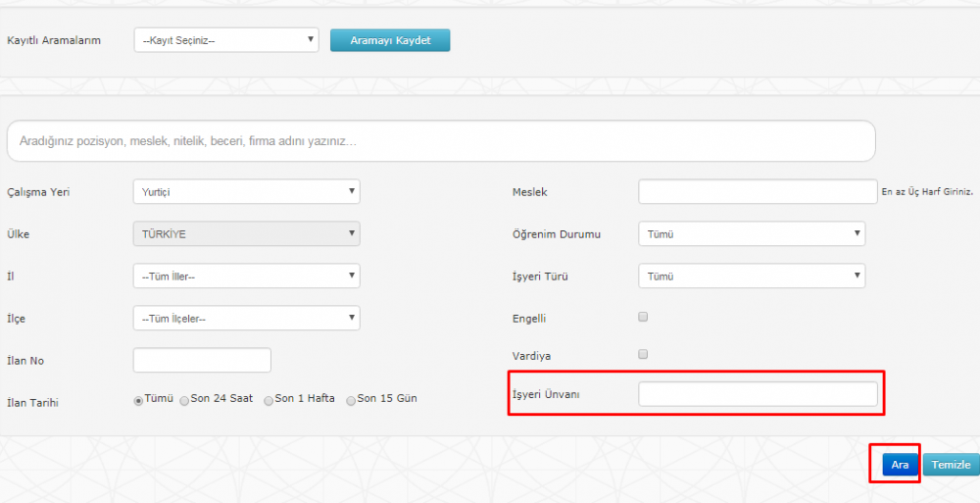This screenshot has width=980, height=503.
Task: Open the Çalışma Yeri dropdown
Action: pyautogui.click(x=246, y=191)
